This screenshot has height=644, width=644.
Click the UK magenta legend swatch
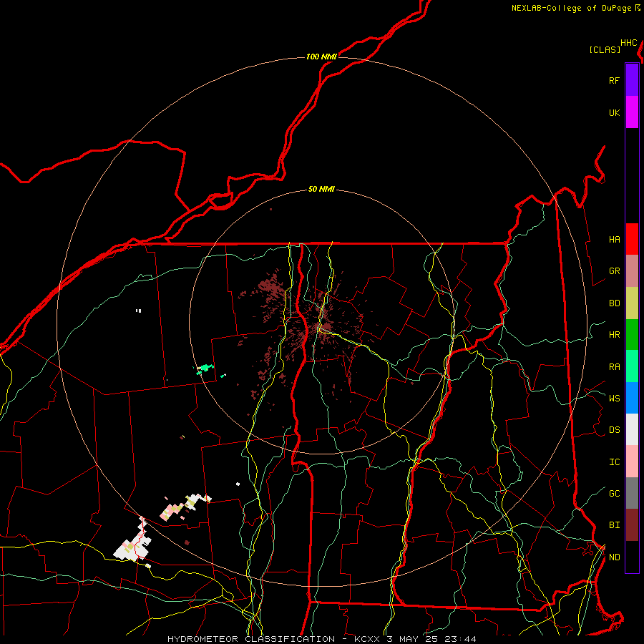pyautogui.click(x=632, y=112)
